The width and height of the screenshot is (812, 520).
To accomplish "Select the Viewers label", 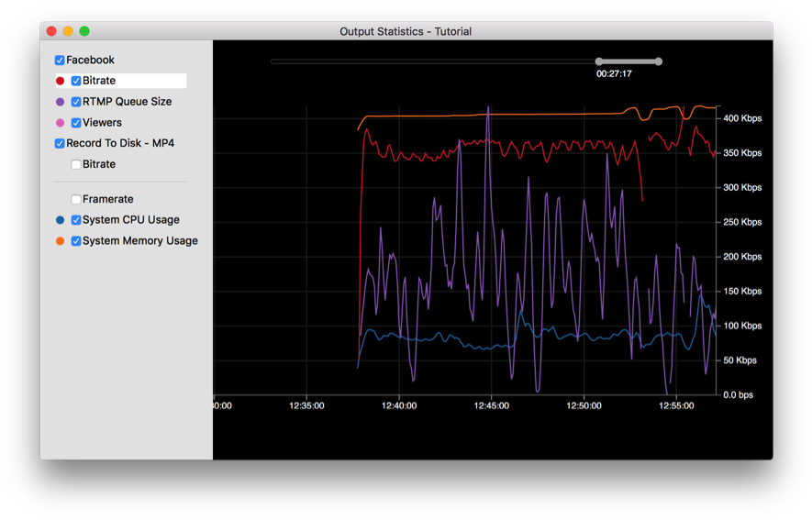I will pos(102,123).
